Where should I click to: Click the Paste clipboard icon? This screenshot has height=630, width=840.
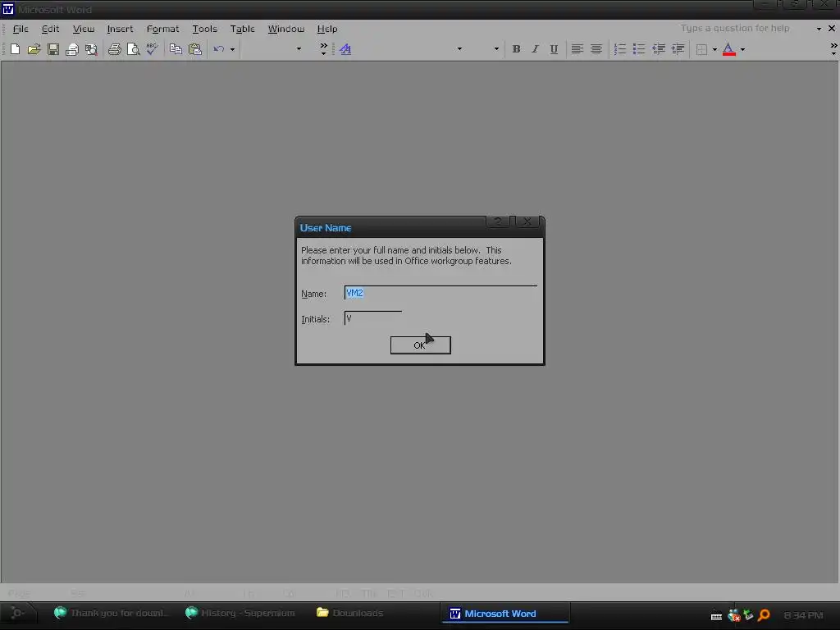pos(195,49)
